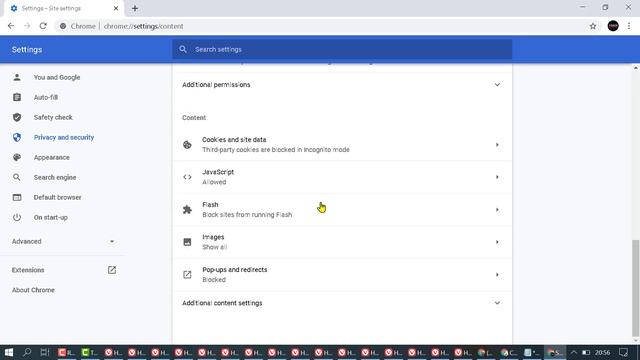640x360 pixels.
Task: Open You and Google section
Action: tap(57, 77)
